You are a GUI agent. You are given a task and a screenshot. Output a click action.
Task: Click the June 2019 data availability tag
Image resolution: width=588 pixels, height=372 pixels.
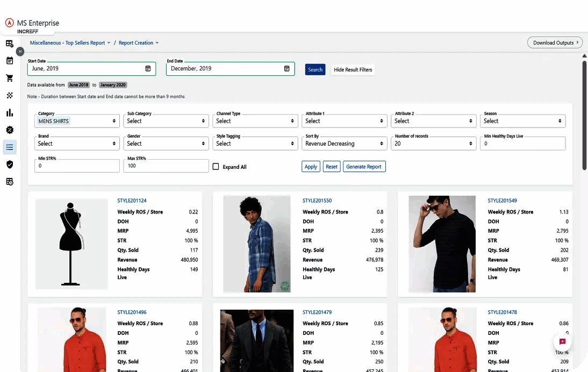79,85
